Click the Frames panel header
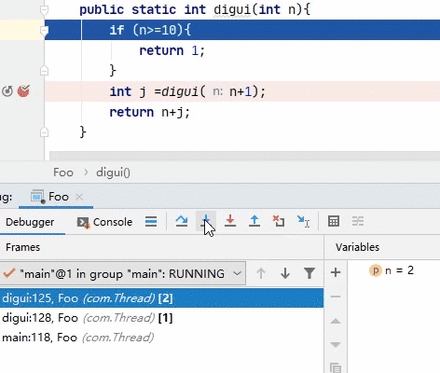Viewport: 440px width, 373px height. (x=23, y=247)
